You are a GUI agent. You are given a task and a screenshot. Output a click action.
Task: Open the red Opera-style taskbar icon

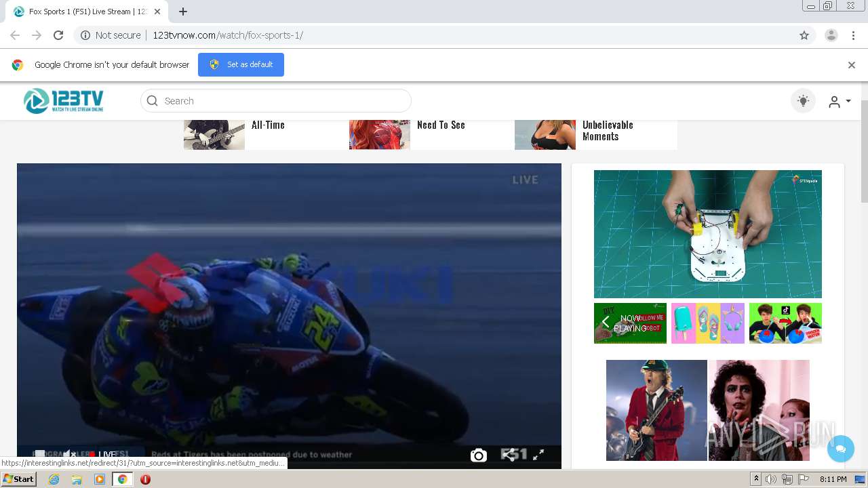145,479
